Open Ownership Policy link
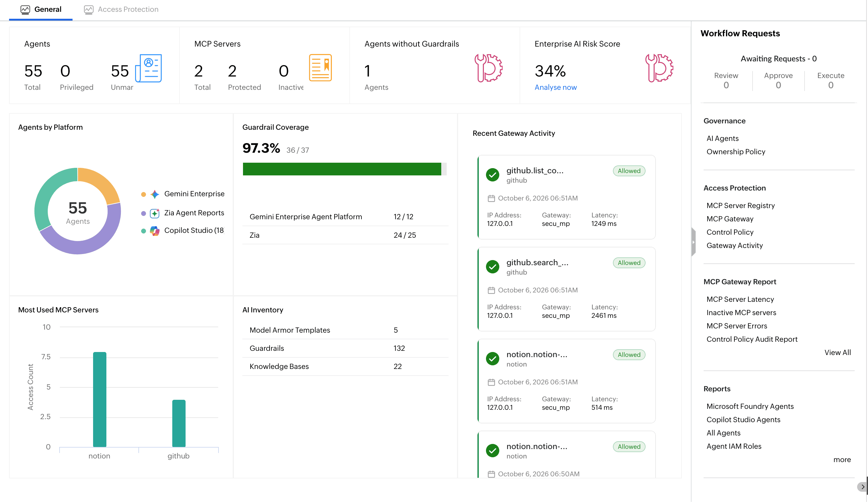The image size is (868, 502). [736, 152]
